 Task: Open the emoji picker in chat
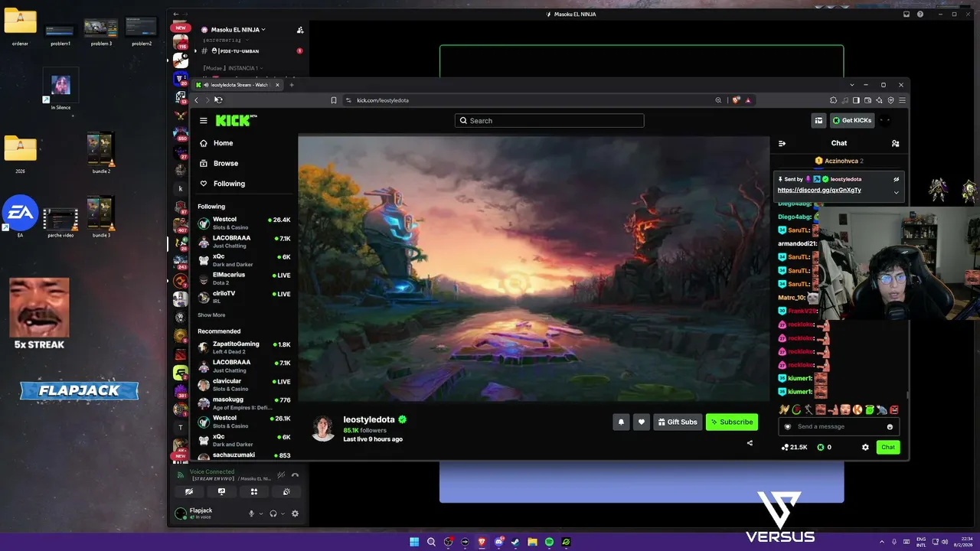[x=890, y=427]
